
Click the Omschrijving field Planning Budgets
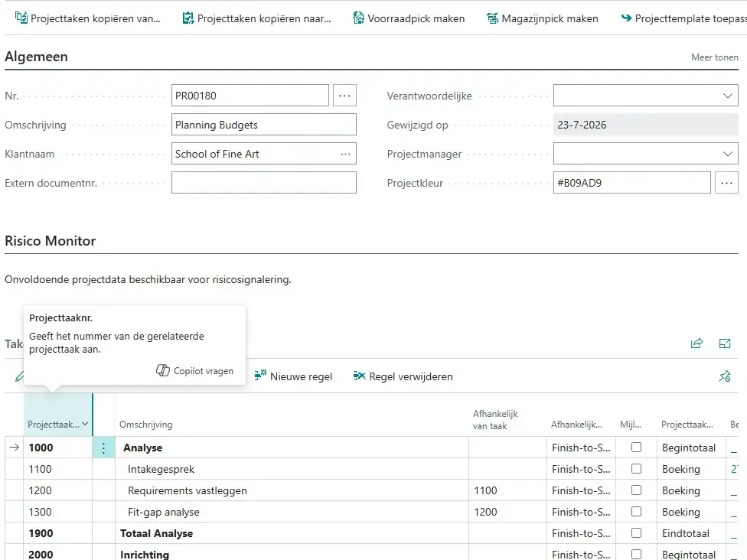[x=263, y=125]
